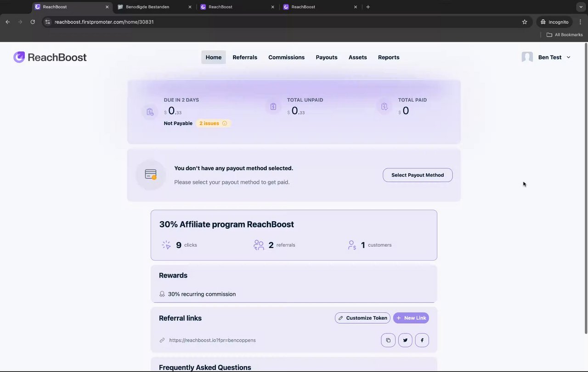Open Customize Token

(x=362, y=318)
